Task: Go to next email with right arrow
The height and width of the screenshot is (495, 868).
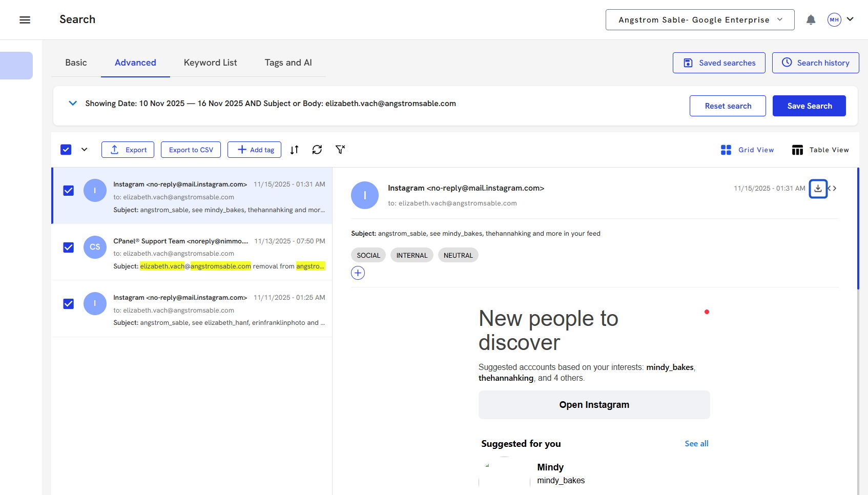Action: point(835,189)
